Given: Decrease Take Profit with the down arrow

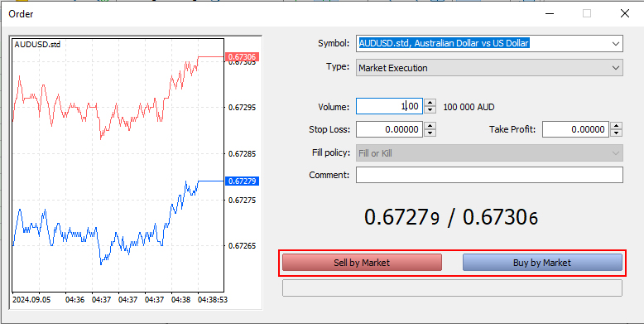Looking at the screenshot, I should tap(617, 133).
